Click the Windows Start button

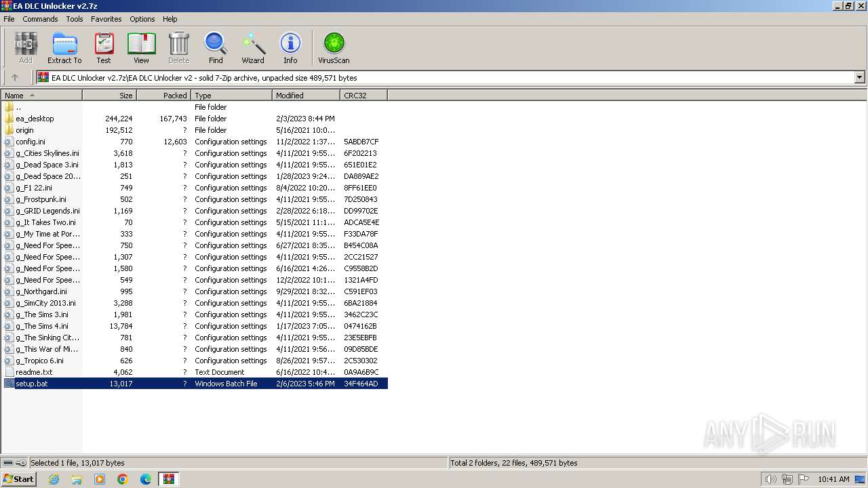pos(19,479)
